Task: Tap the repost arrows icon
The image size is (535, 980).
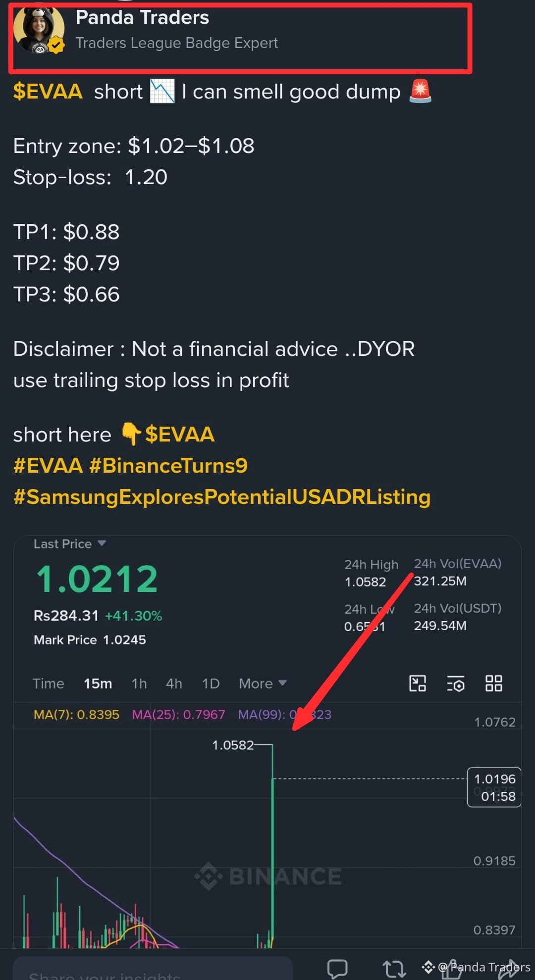Action: click(394, 969)
